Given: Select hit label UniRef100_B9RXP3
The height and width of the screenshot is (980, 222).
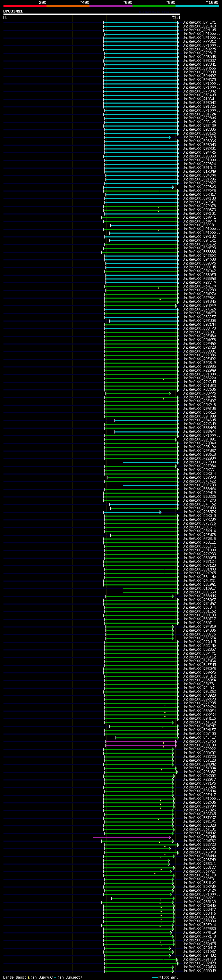Looking at the screenshot, I should point(199,699).
